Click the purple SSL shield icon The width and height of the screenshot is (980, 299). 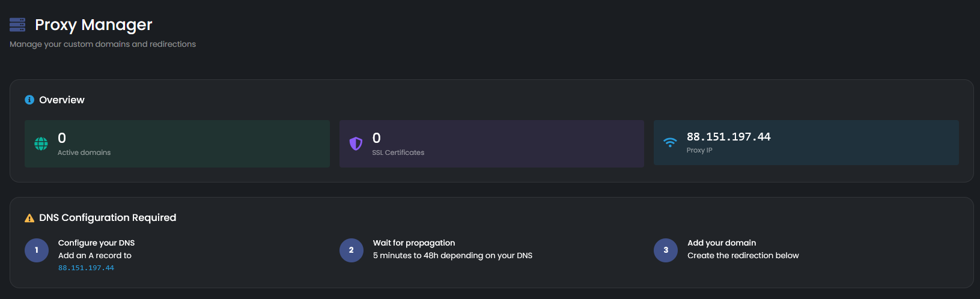point(356,143)
